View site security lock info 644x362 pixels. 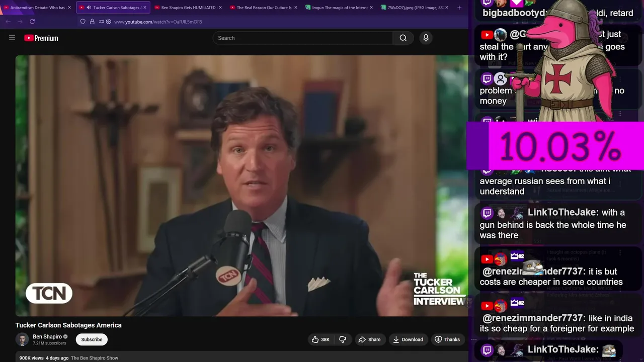pyautogui.click(x=92, y=22)
